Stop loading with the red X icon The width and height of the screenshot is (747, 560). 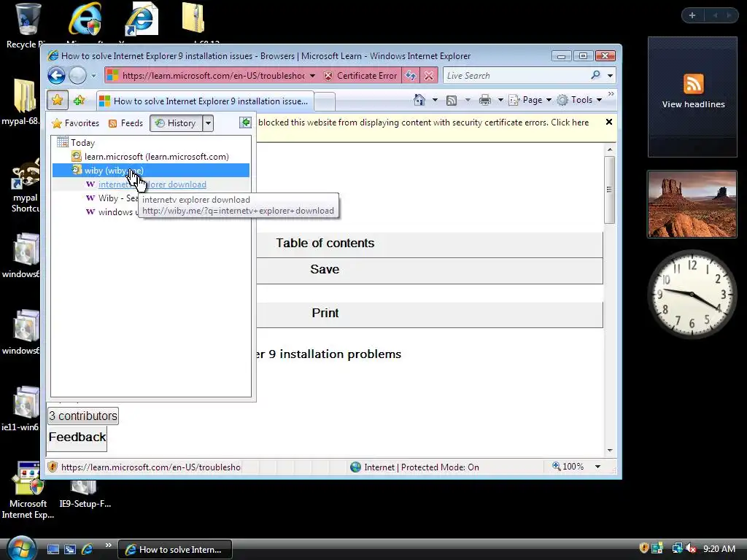[x=429, y=76]
